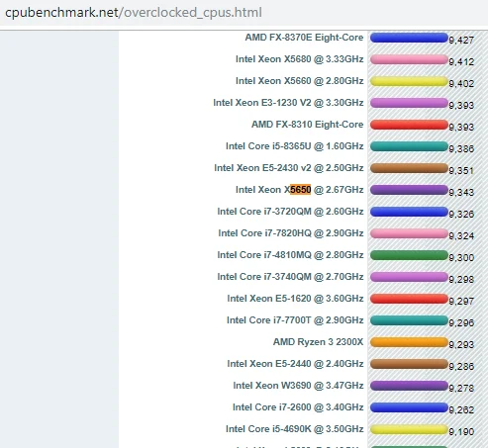Click the score 9,343 for Xeon X5650

pos(461,193)
